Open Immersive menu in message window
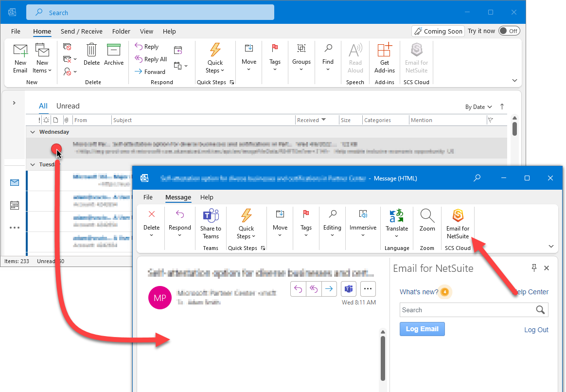This screenshot has height=392, width=566. click(363, 223)
